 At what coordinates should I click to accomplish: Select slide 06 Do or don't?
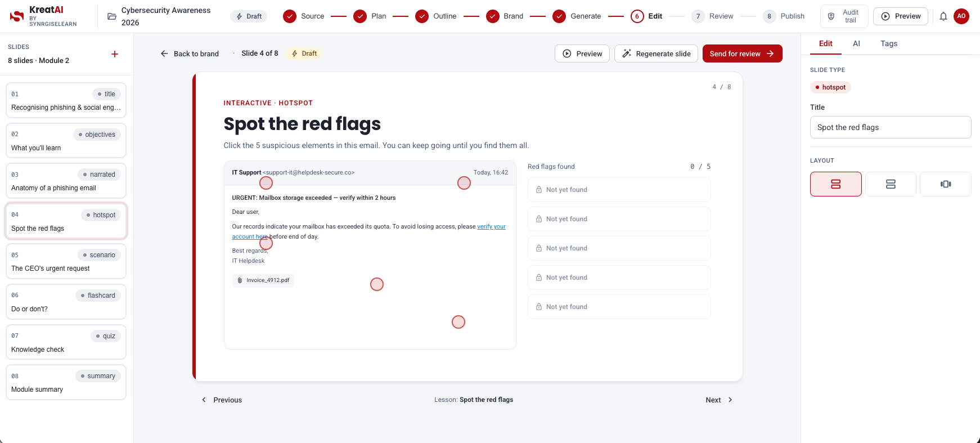click(66, 302)
